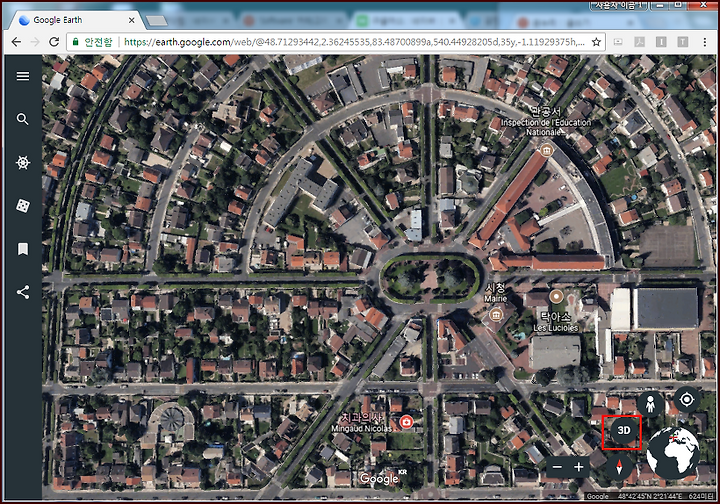Click the first extension icon beside the star

618,42
